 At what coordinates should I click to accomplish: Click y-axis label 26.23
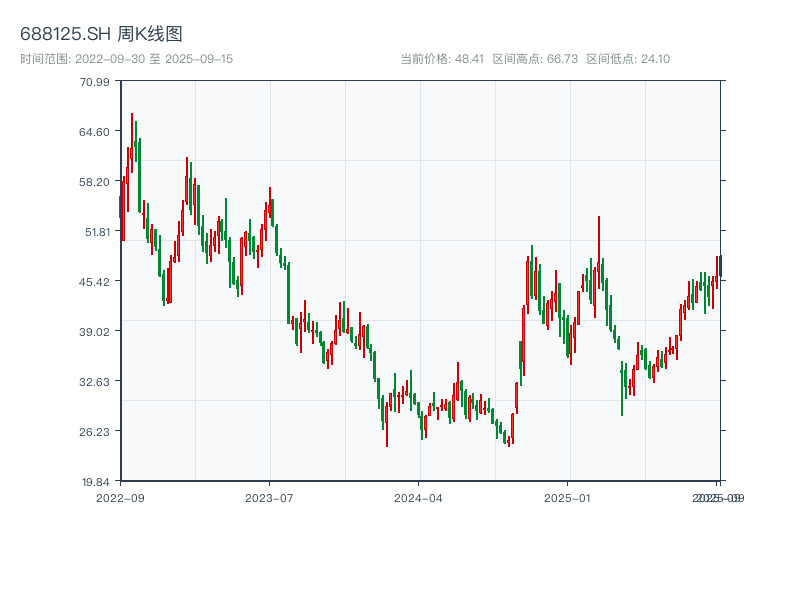point(94,432)
